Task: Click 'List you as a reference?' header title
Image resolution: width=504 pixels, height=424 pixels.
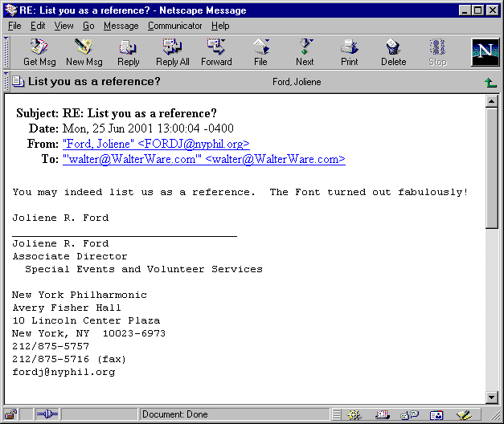Action: coord(94,82)
